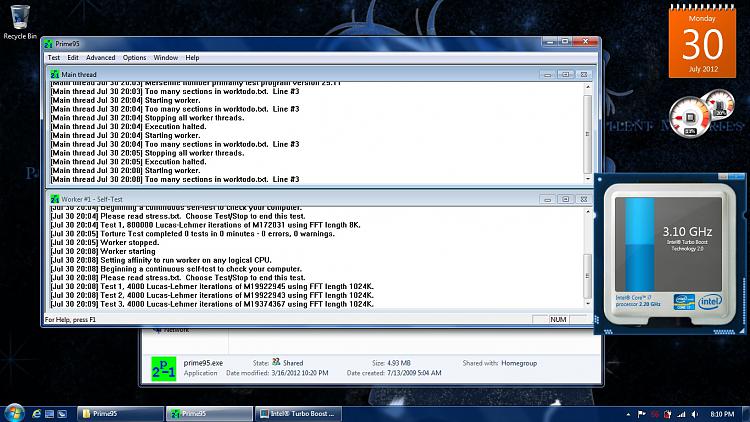The image size is (750, 422).
Task: Click the Worker #1 scrollbar thumb
Action: click(588, 276)
